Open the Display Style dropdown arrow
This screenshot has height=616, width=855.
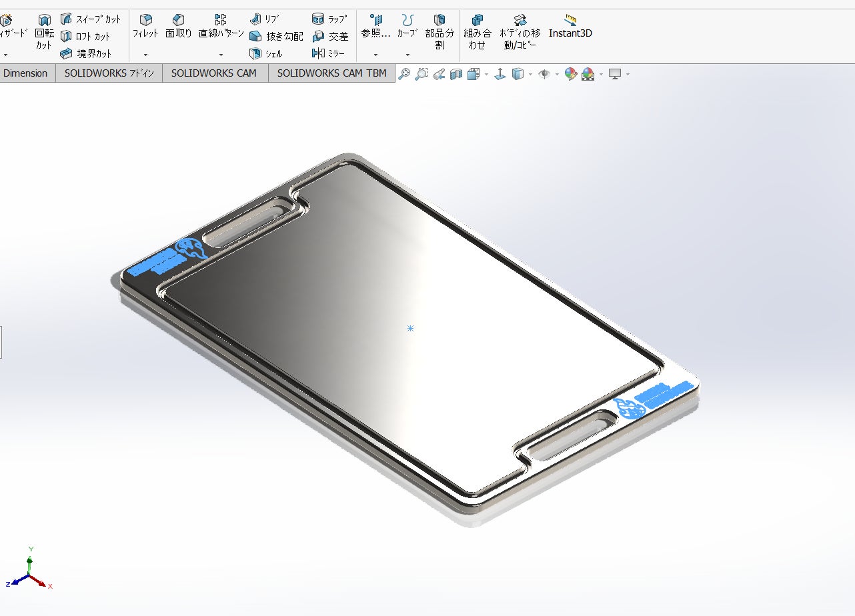530,74
